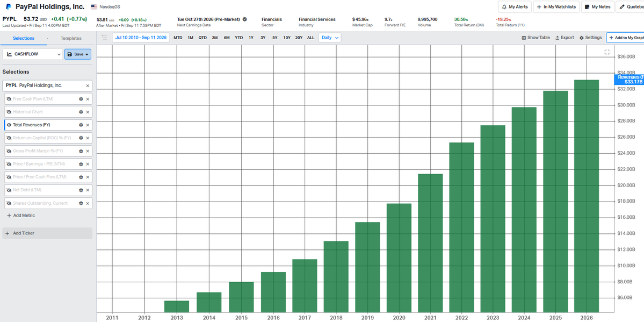The height and width of the screenshot is (322, 644).
Task: Select the 5Y time range
Action: (x=275, y=38)
